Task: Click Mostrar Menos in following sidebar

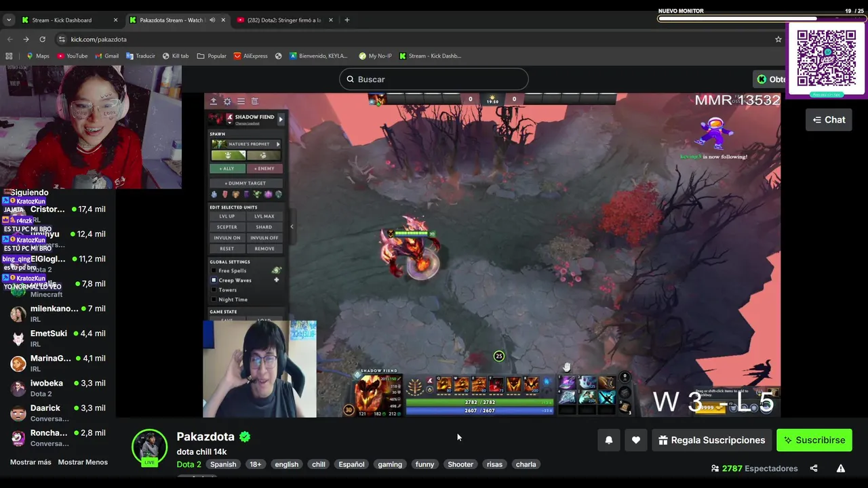Action: pos(83,462)
